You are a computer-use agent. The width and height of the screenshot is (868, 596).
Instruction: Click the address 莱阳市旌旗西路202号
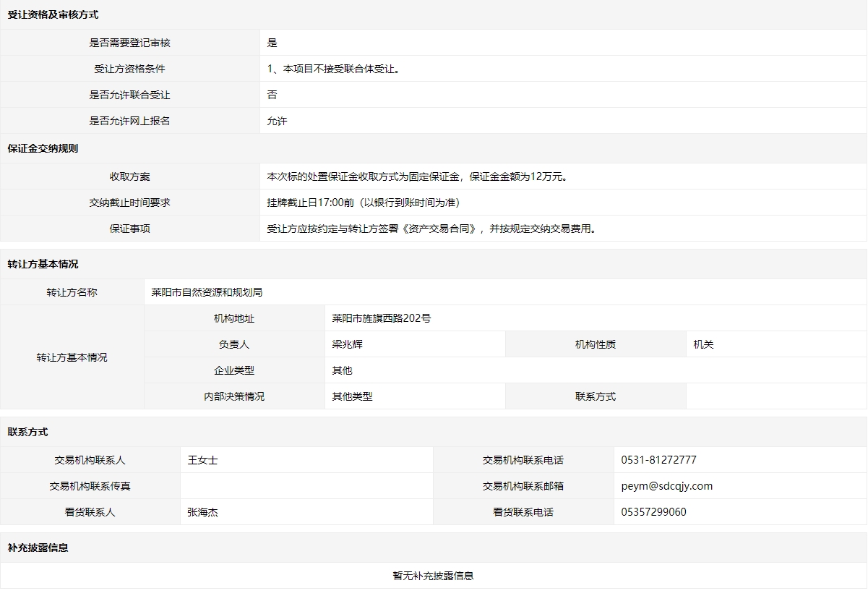pyautogui.click(x=381, y=318)
